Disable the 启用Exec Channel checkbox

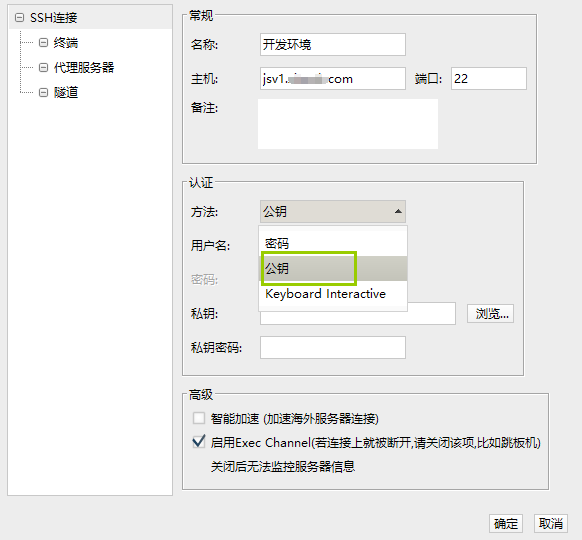199,442
